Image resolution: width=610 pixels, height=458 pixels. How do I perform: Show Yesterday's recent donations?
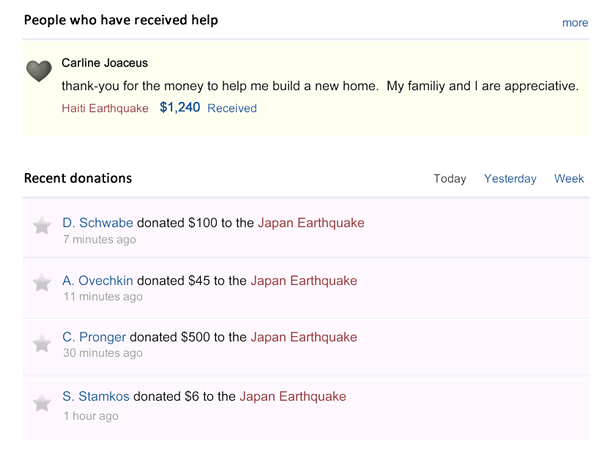[x=510, y=179]
